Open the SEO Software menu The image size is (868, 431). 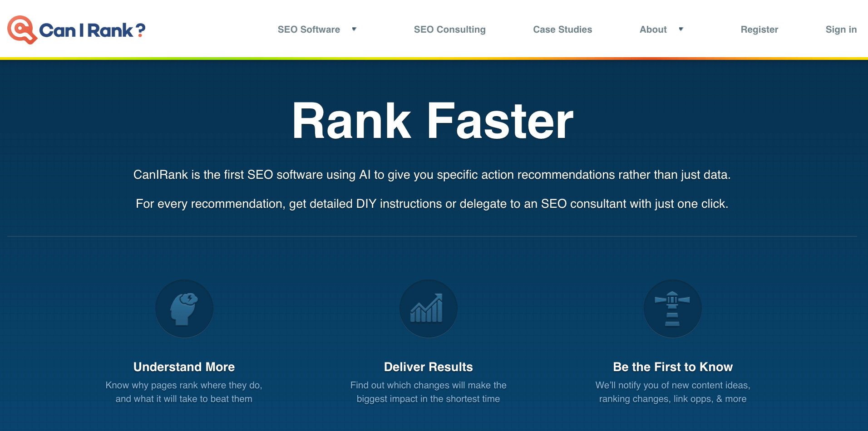(309, 29)
